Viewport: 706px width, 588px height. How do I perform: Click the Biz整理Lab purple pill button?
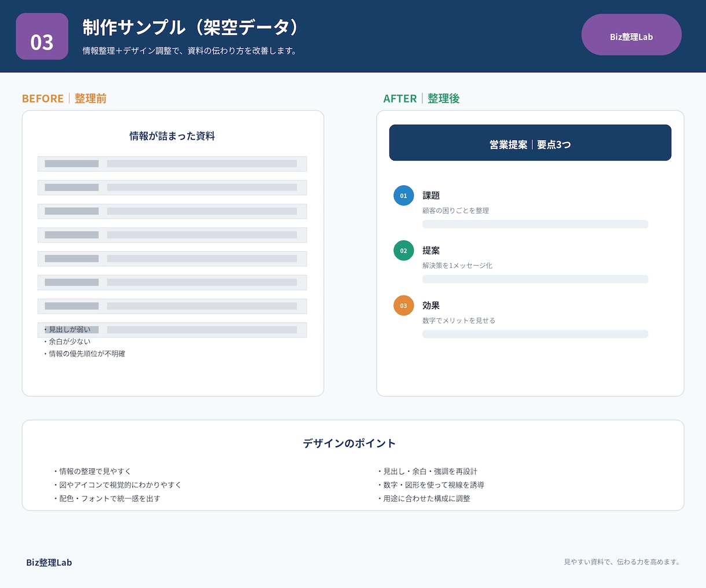tap(631, 35)
